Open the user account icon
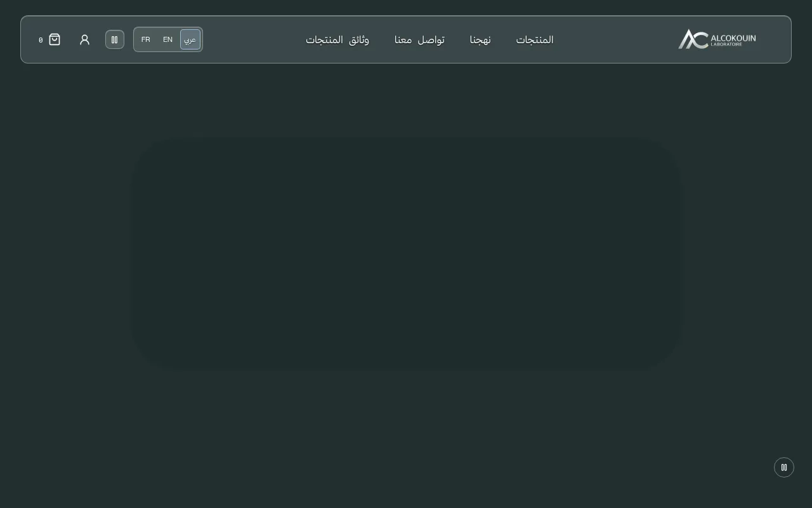This screenshot has height=508, width=812. [x=85, y=39]
